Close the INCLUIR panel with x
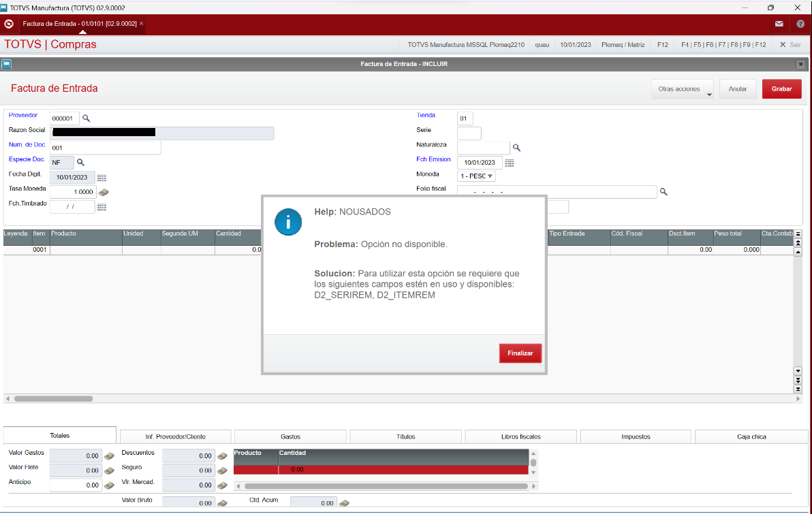This screenshot has width=812, height=514. click(800, 64)
